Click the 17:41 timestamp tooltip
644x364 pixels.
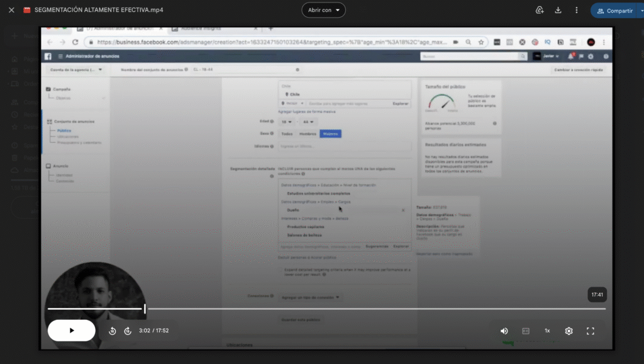(597, 294)
